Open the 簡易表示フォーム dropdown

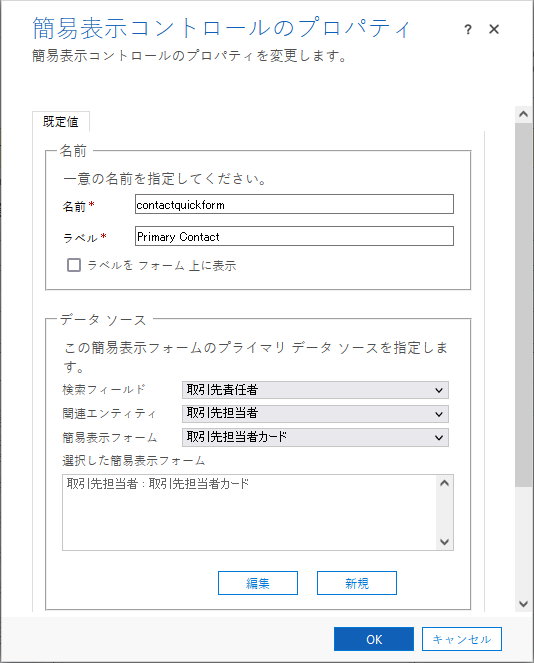point(315,437)
